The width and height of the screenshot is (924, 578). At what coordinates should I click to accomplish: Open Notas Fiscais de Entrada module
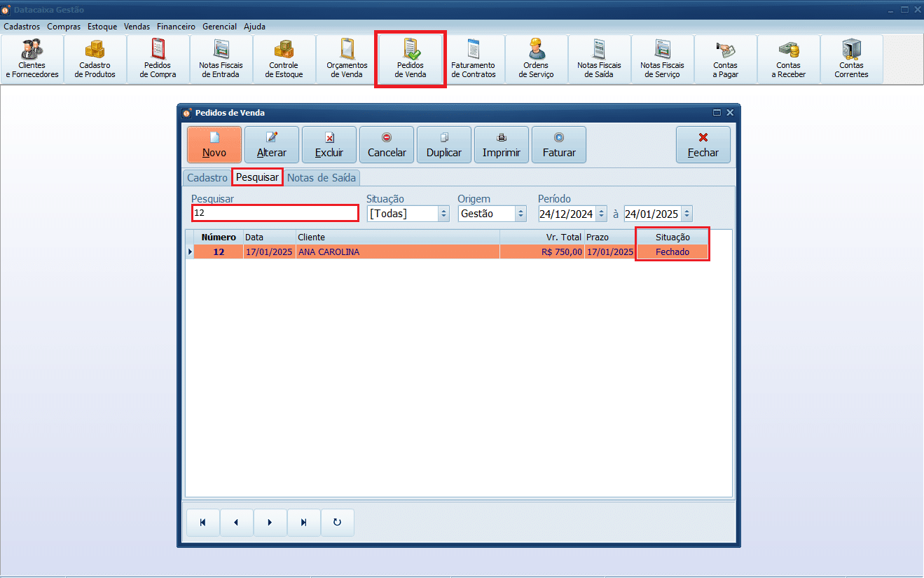tap(221, 59)
